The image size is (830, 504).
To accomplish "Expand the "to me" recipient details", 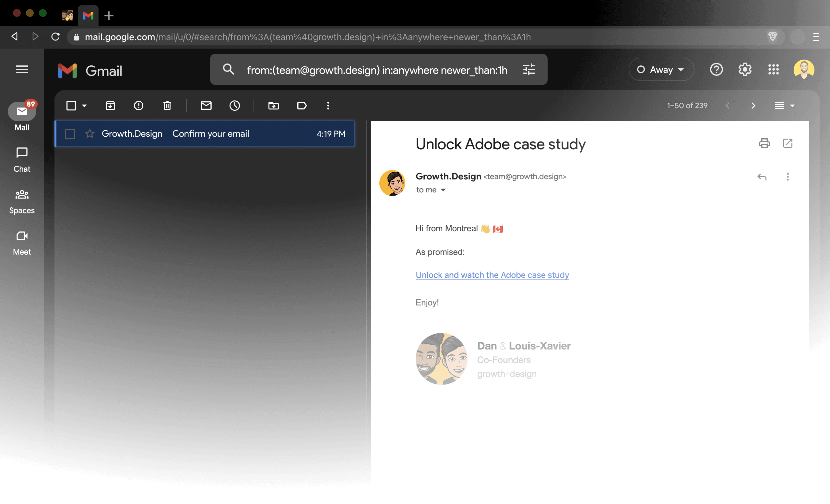I will [x=443, y=190].
